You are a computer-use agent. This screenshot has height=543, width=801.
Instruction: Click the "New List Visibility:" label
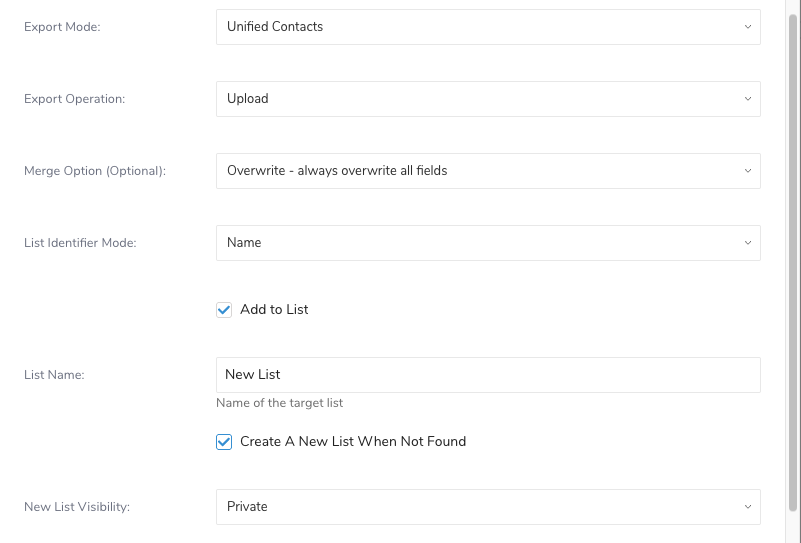click(x=77, y=507)
